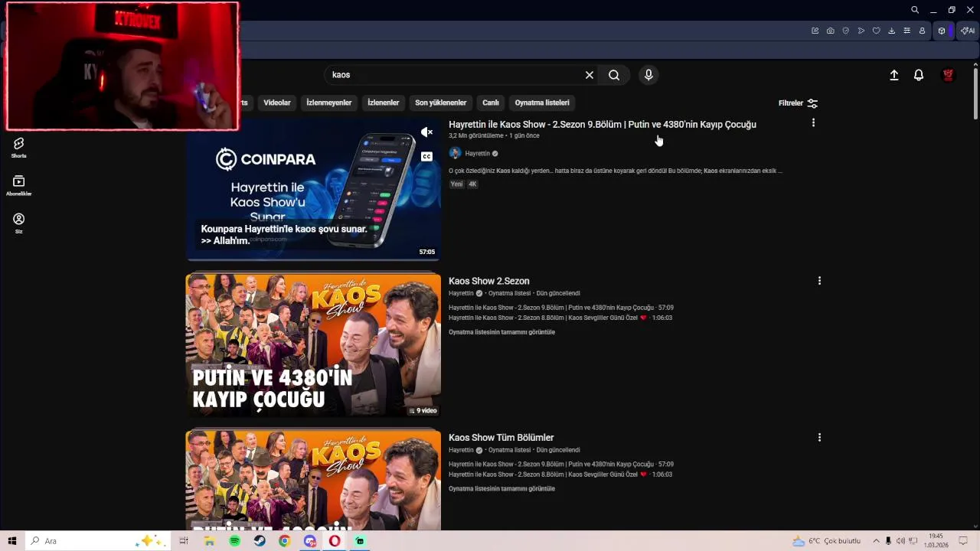Open volume control in system tray
Screen dimensions: 980x551
pos(900,541)
